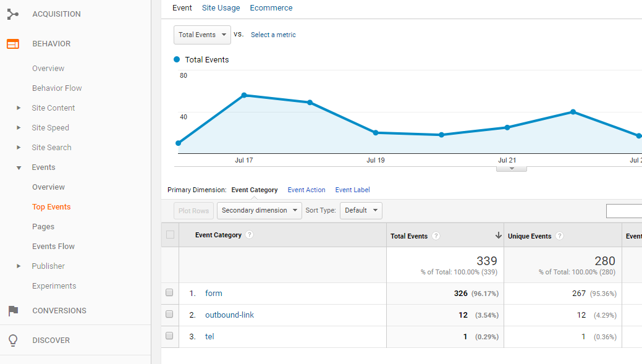Viewport: 642px width, 364px height.
Task: Click the 326 total events value
Action: (x=460, y=293)
